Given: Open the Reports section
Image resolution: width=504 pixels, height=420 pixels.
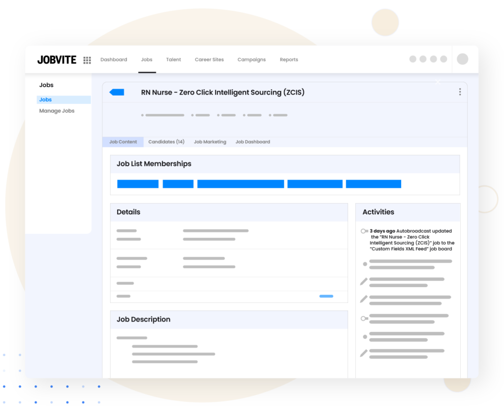Looking at the screenshot, I should (x=289, y=60).
